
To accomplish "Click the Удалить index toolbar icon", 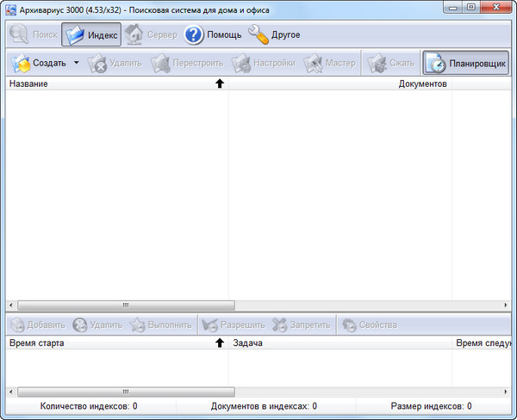I will (97, 64).
